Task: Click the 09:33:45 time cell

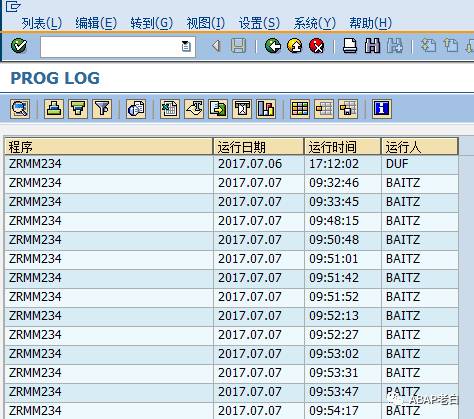Action: [x=342, y=202]
